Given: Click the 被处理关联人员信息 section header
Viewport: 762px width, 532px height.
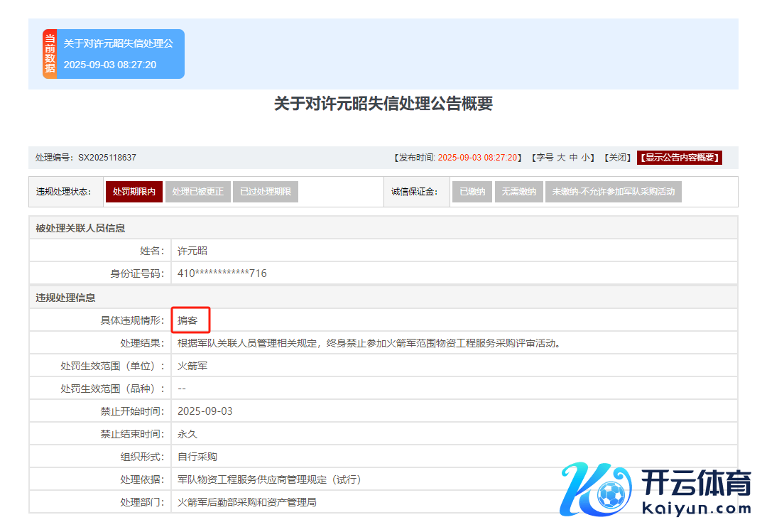Looking at the screenshot, I should (x=80, y=228).
